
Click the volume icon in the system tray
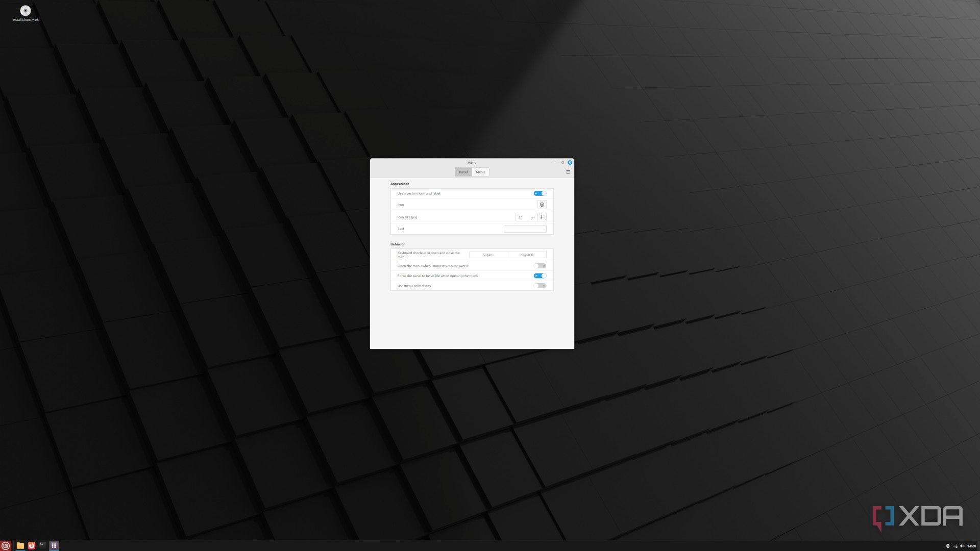963,546
